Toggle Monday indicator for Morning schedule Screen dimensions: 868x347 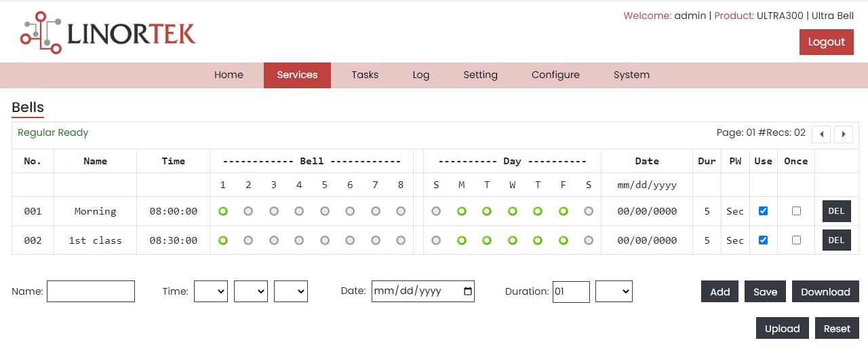pos(461,211)
